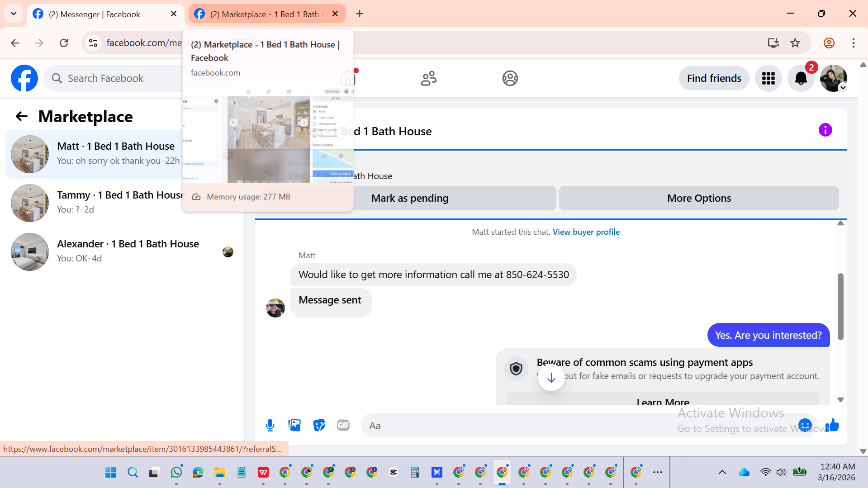Viewport: 868px width, 488px height.
Task: Open Alexander's 1 Bed 1 Bath House conversation
Action: [122, 251]
